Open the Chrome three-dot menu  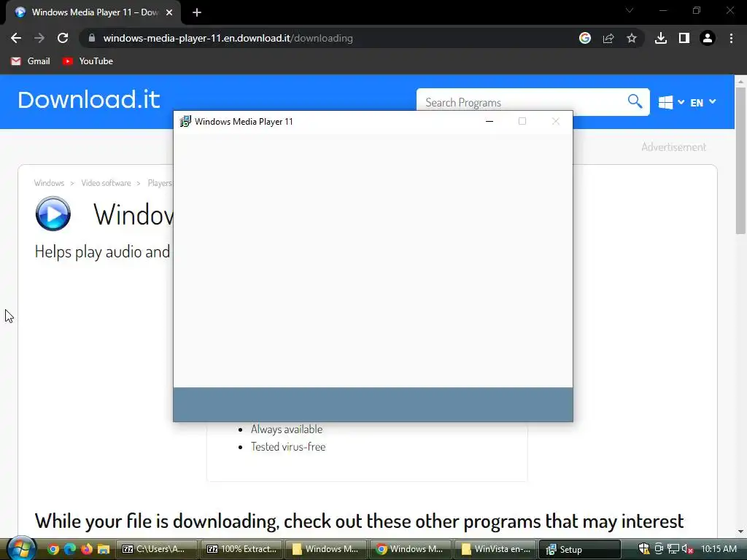[x=731, y=38]
